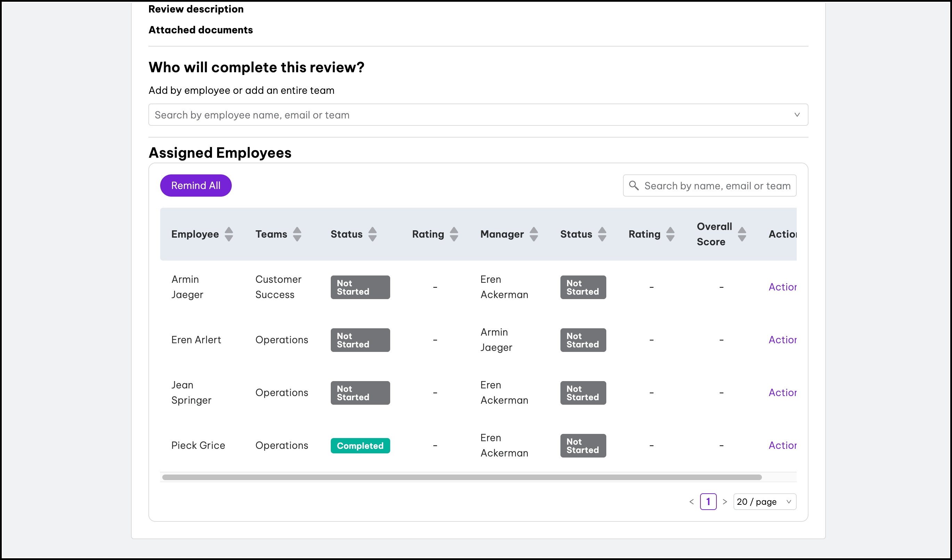Viewport: 952px width, 560px height.
Task: Expand the 20 / page size selector
Action: click(x=764, y=502)
